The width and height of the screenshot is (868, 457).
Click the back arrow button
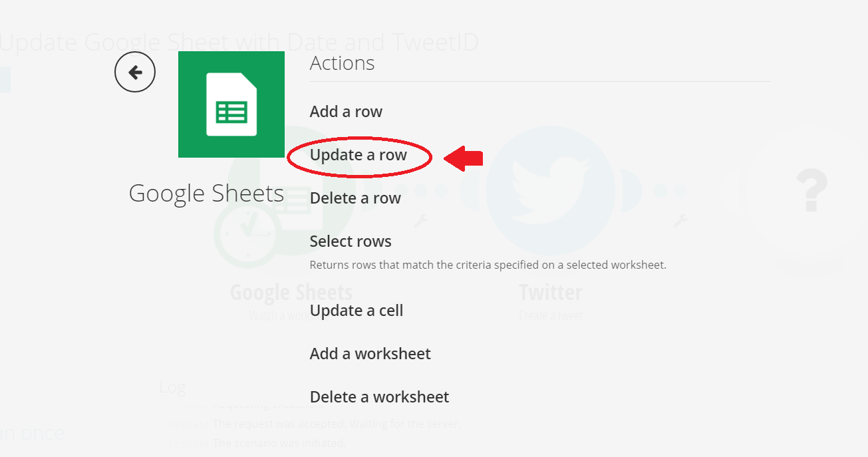[135, 72]
